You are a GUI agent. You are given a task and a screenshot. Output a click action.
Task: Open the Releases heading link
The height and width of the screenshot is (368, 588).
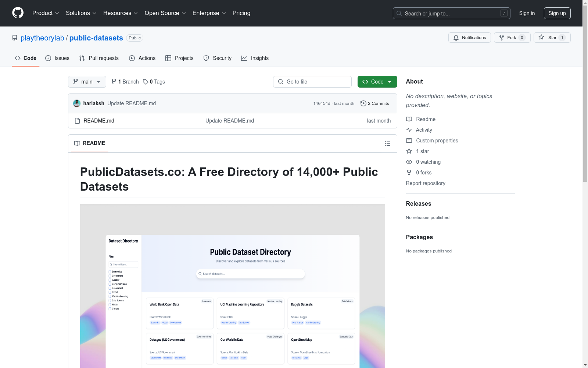click(x=419, y=204)
